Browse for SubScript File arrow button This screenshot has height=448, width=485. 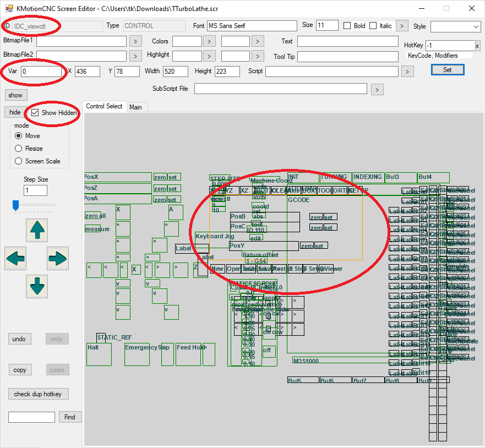(377, 89)
